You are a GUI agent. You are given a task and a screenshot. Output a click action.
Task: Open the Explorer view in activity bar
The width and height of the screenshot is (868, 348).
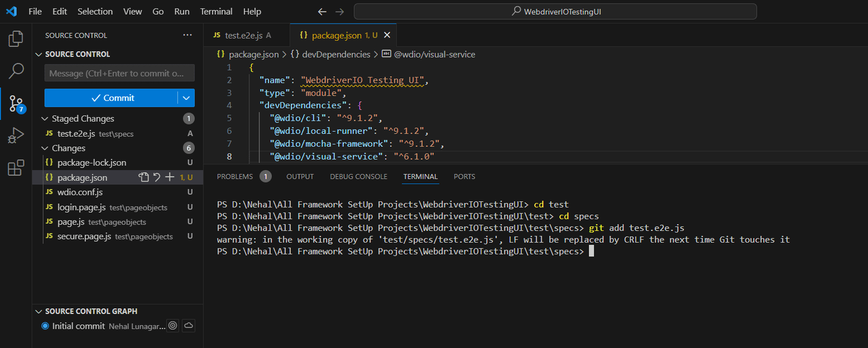click(15, 39)
